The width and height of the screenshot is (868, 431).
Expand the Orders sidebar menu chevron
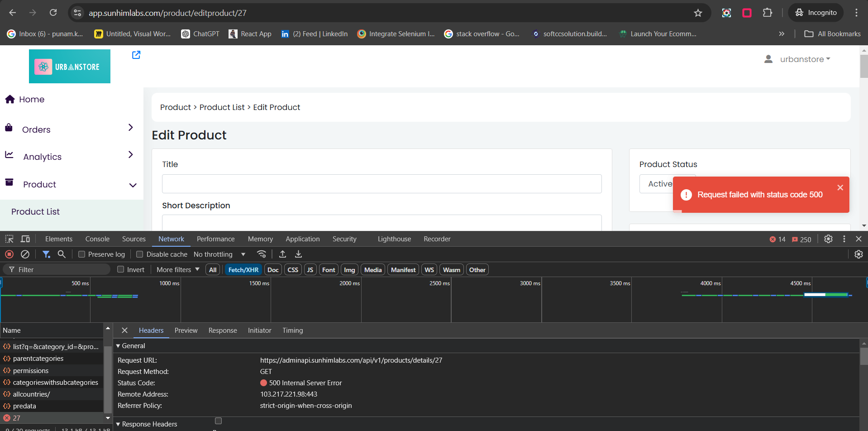tap(131, 128)
